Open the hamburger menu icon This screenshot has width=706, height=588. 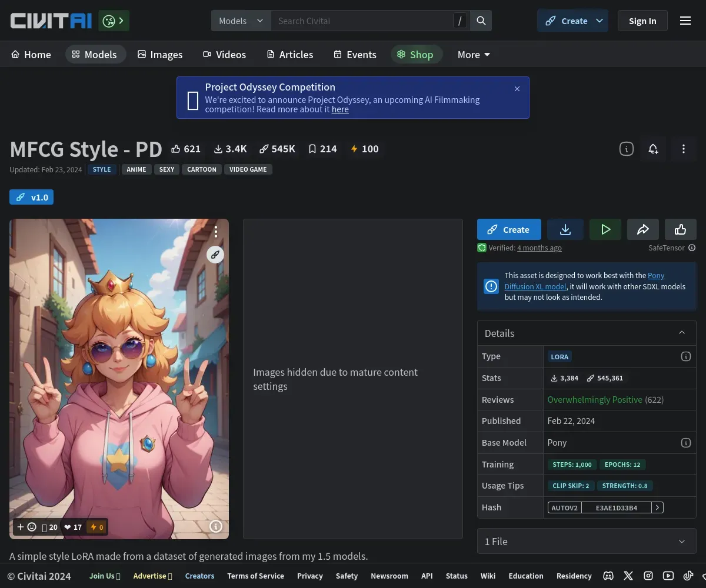point(685,21)
